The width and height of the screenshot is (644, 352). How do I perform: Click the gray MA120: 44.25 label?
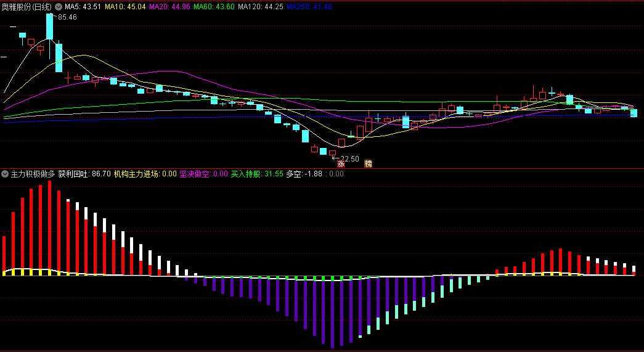point(261,7)
